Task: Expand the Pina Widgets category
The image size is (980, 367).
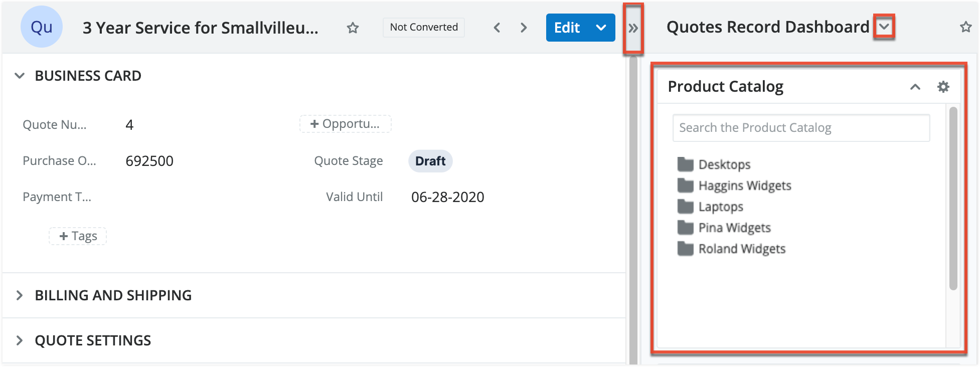Action: (734, 228)
